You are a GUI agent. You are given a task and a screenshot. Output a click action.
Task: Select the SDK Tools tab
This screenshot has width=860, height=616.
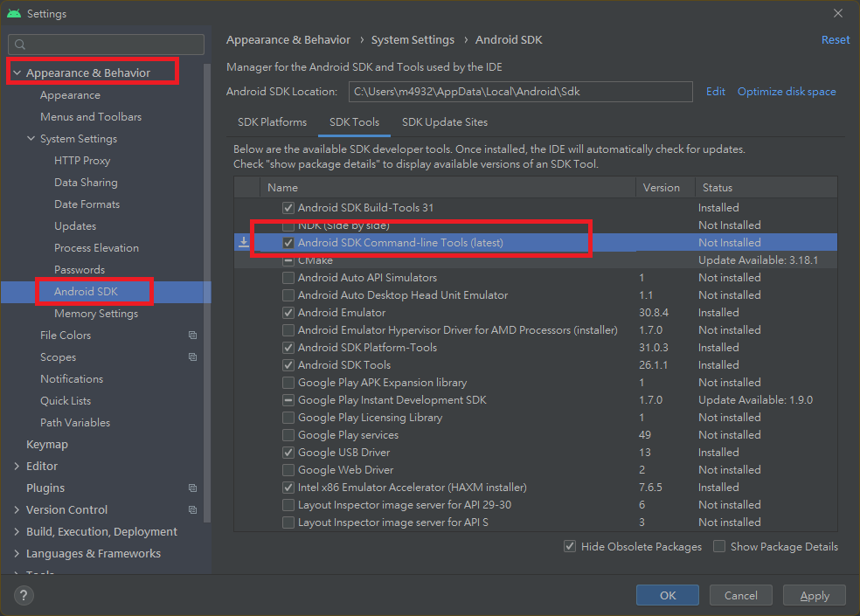354,122
